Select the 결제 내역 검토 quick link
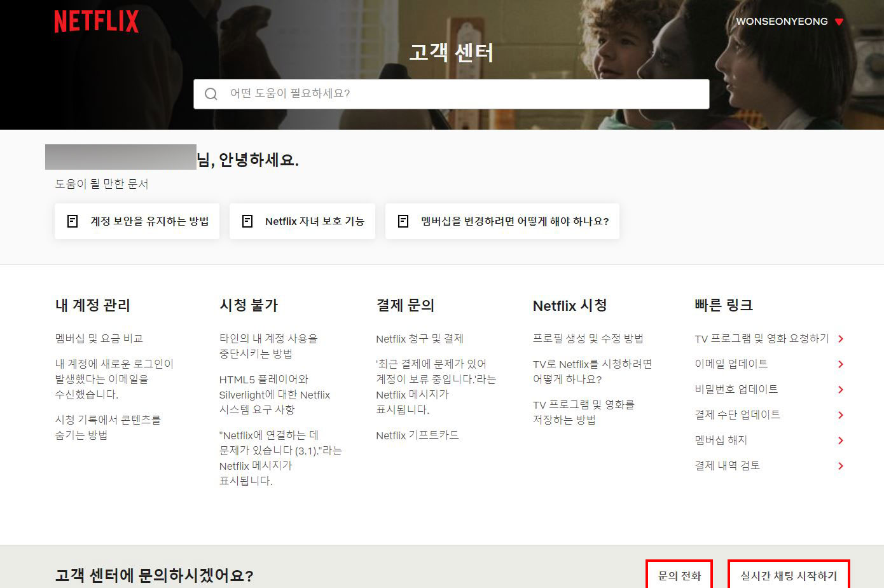Viewport: 884px width, 588px height. click(x=728, y=466)
